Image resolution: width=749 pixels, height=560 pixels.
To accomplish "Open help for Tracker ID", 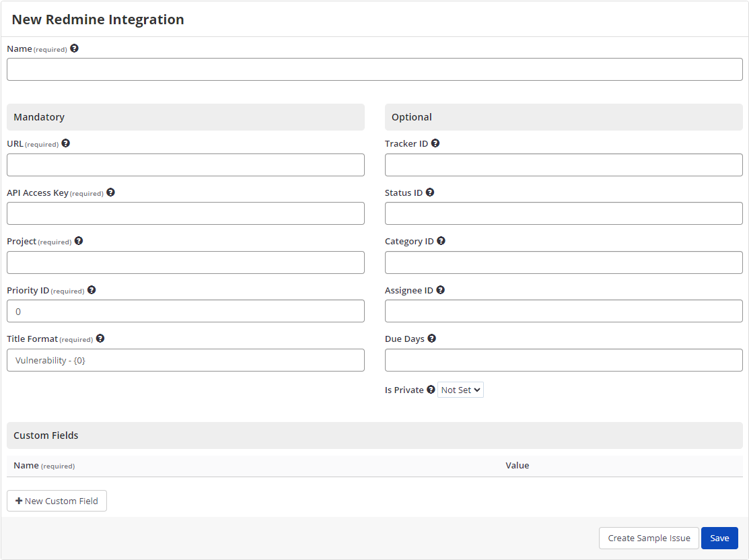I will 435,143.
